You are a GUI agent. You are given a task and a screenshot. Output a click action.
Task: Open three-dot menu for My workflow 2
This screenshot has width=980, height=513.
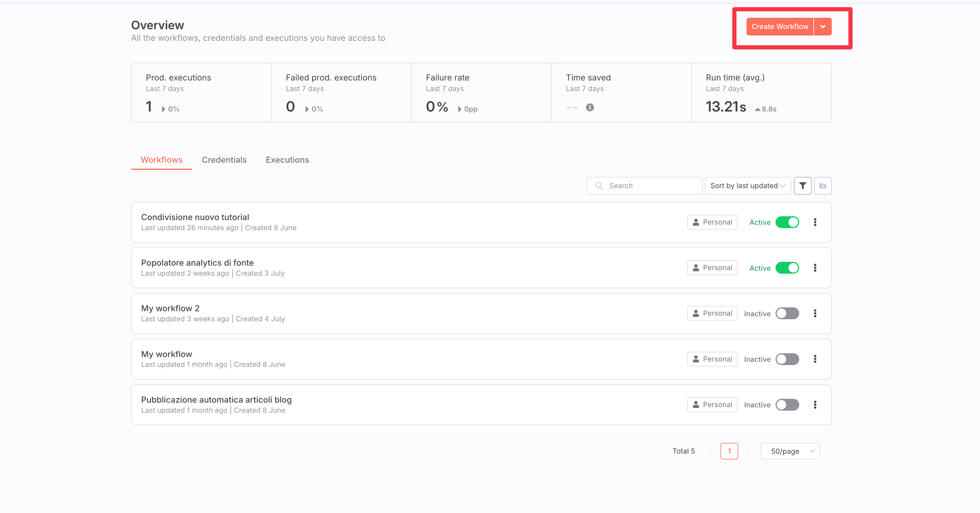point(815,313)
